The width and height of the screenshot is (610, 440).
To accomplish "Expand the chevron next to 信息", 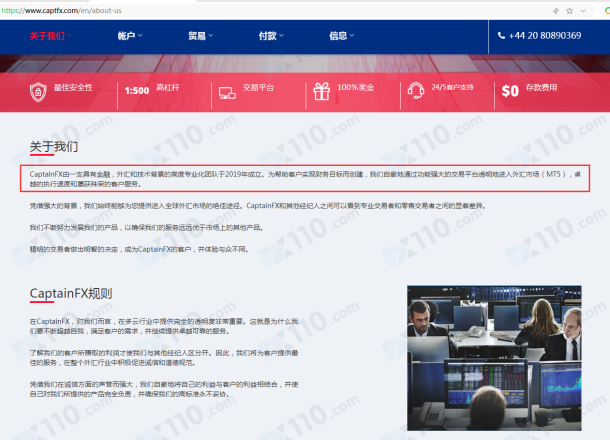I will point(352,35).
